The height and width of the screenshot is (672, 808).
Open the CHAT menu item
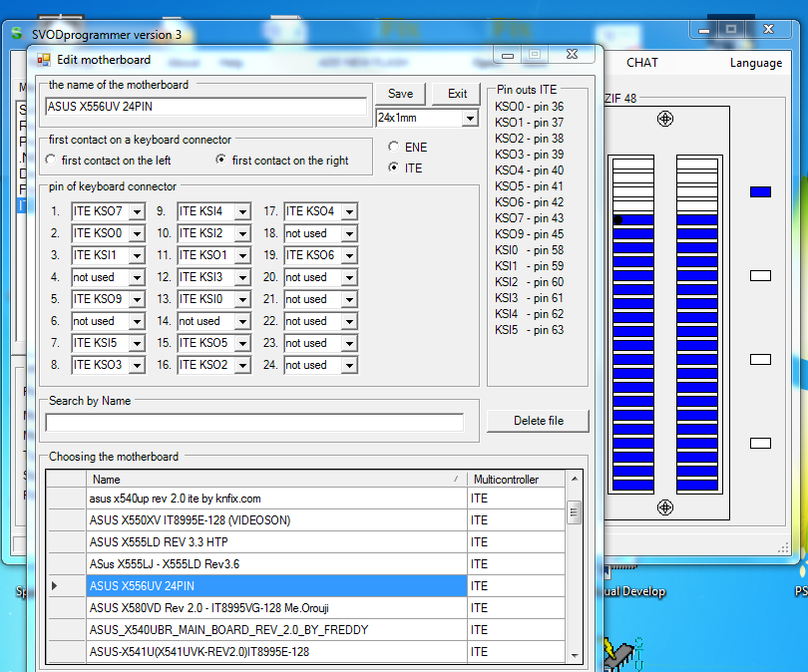coord(641,63)
